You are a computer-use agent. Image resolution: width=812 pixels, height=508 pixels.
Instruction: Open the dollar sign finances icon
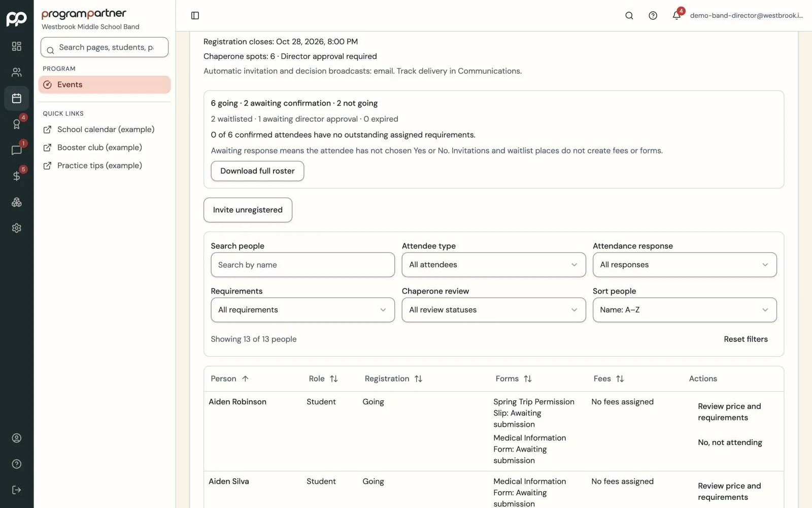point(17,176)
